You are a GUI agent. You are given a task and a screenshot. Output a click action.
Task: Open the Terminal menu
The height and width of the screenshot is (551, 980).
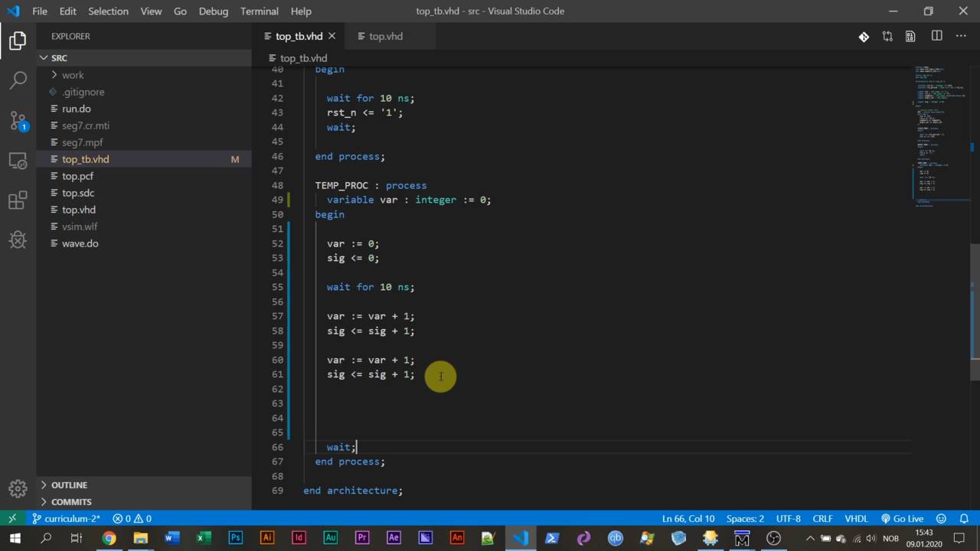coord(259,11)
